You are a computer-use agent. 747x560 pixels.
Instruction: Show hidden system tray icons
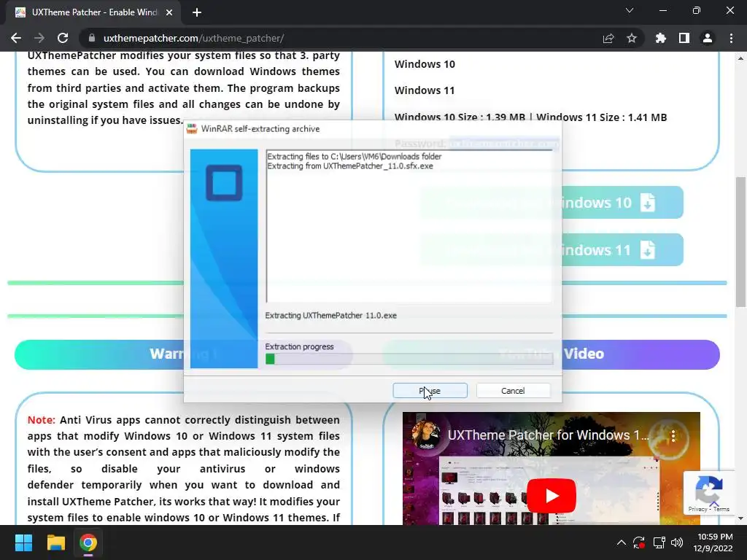tap(622, 542)
